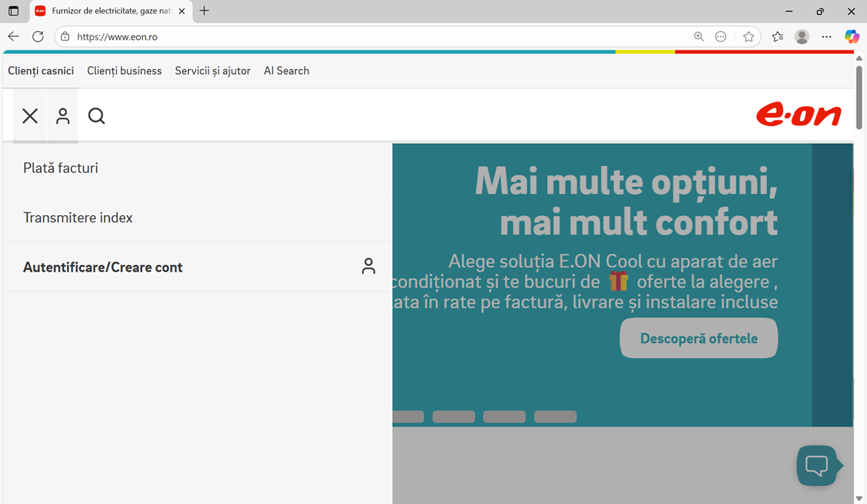This screenshot has width=867, height=504.
Task: Select Transmitere index
Action: coord(78,217)
